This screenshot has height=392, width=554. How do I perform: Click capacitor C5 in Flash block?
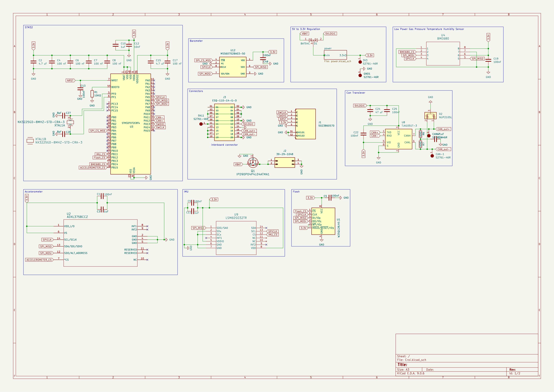point(330,198)
